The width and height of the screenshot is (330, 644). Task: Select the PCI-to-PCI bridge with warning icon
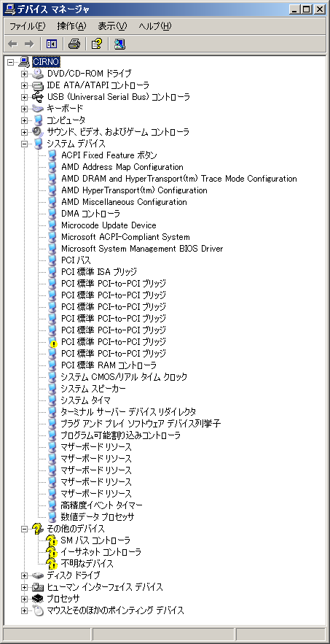click(114, 342)
